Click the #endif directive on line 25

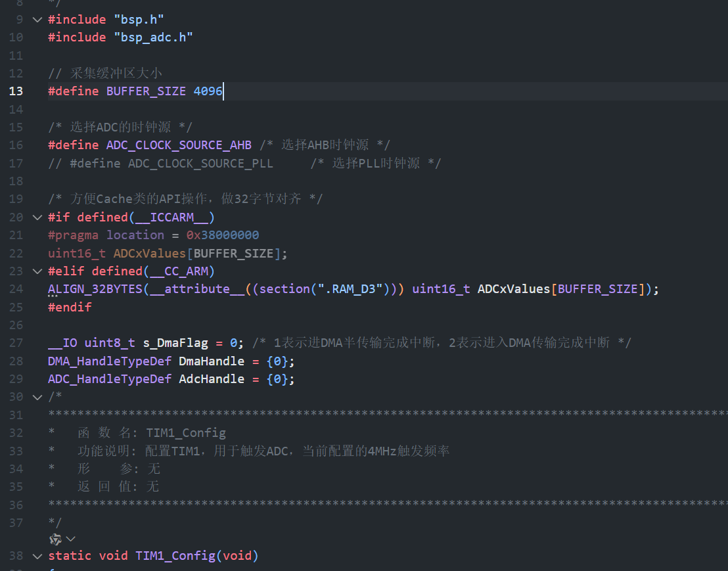click(x=70, y=308)
